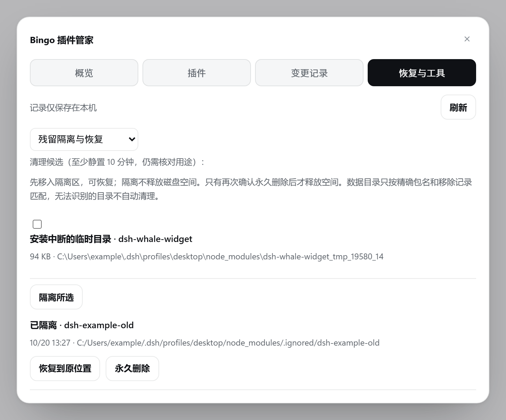Image resolution: width=506 pixels, height=420 pixels.
Task: Click the 已隔离 · dsh-example-old heading
Action: [x=82, y=325]
